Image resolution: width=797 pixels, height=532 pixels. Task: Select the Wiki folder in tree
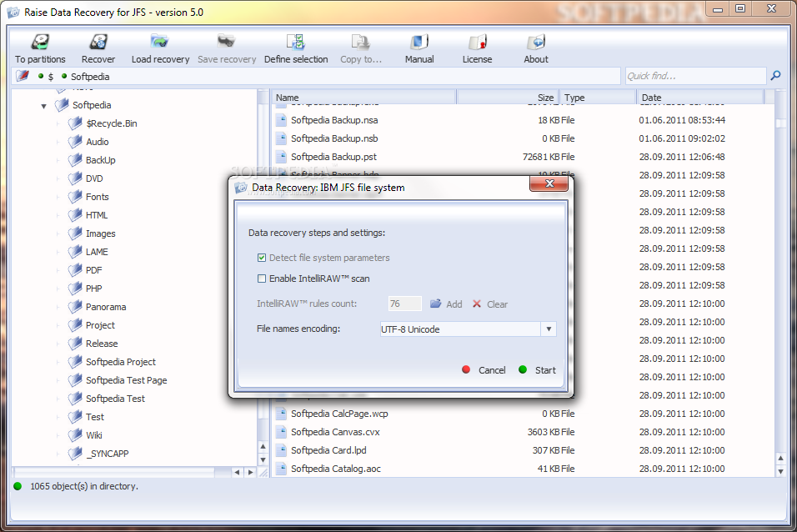click(93, 435)
